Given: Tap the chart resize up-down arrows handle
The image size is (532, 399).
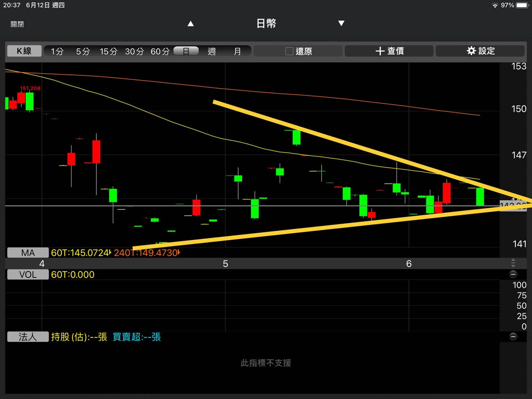Looking at the screenshot, I should click(x=513, y=263).
